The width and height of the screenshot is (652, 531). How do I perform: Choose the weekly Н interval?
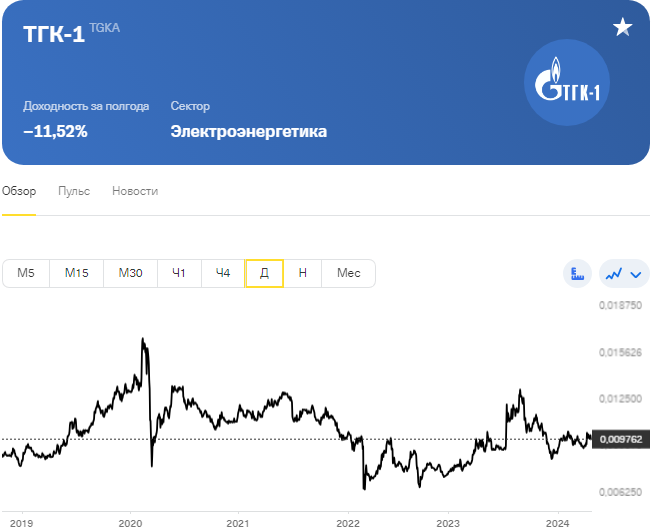[x=302, y=273]
